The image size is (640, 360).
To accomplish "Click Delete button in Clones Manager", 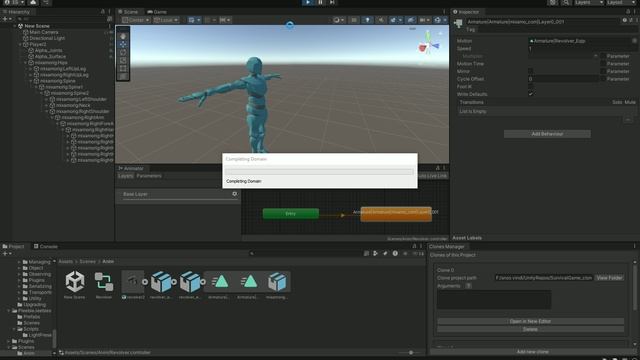I will click(530, 329).
